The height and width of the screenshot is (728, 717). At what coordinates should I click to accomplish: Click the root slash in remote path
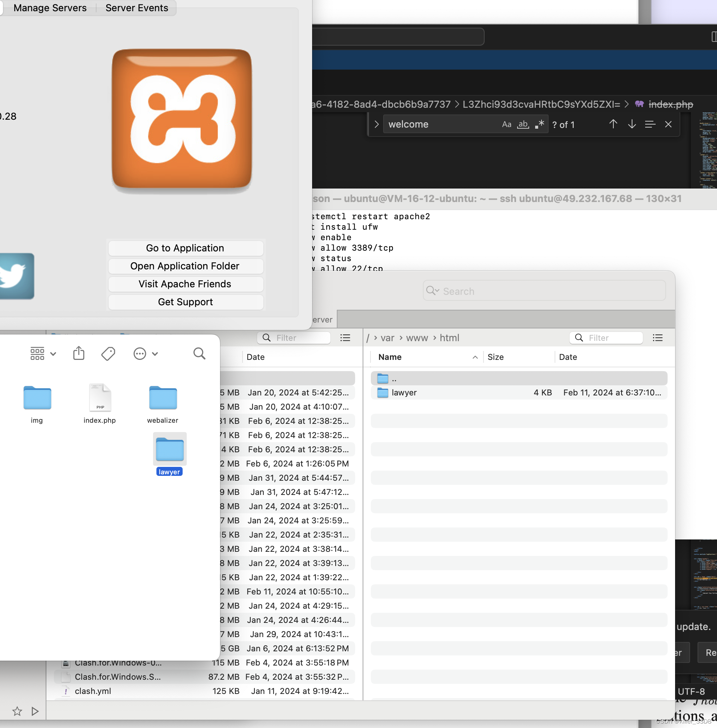368,338
